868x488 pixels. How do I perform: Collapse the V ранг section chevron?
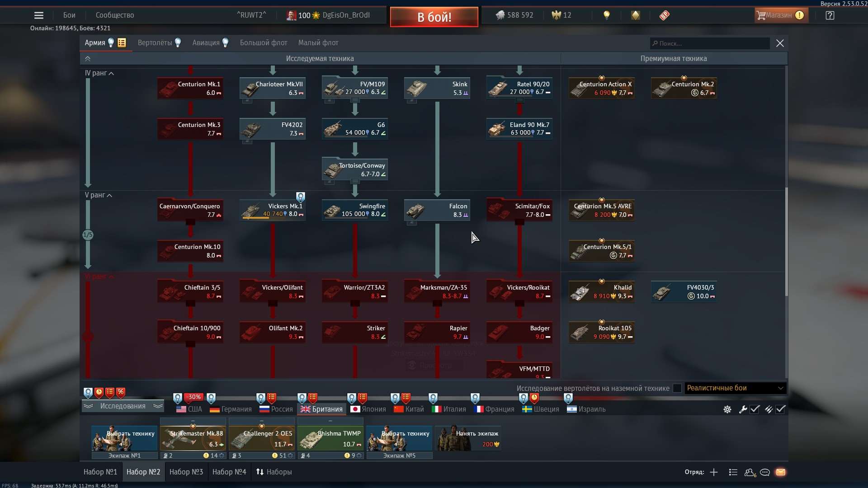tap(110, 195)
